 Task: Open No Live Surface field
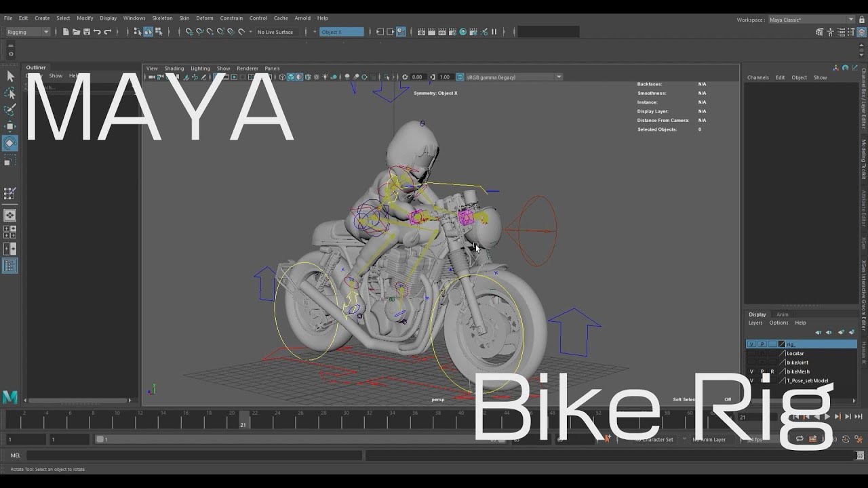[x=277, y=32]
